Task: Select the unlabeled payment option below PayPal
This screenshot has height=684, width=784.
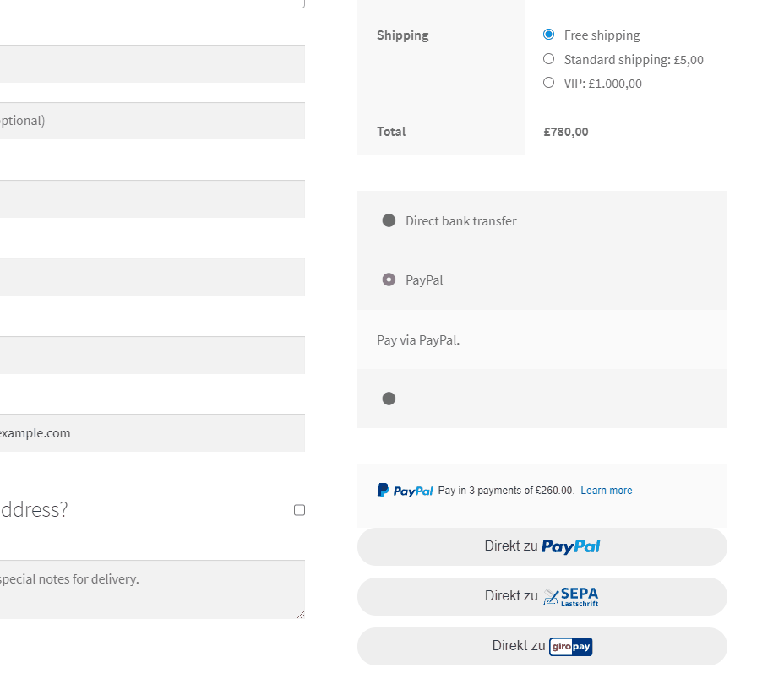Action: [x=389, y=398]
